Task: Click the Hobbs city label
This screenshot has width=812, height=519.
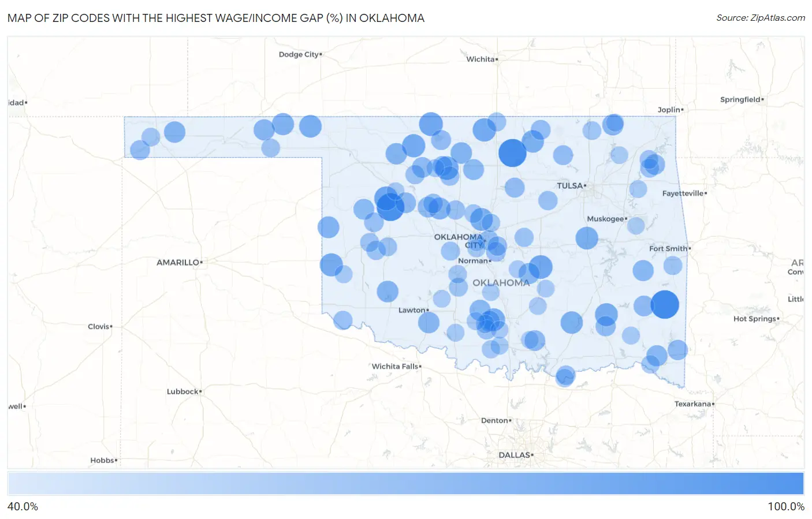Action: (102, 460)
